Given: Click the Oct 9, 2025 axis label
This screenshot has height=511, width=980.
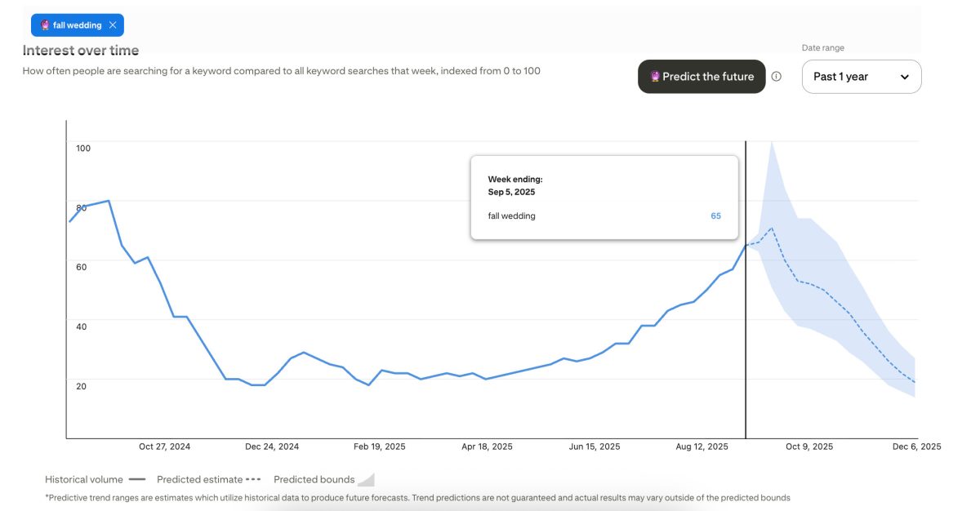Looking at the screenshot, I should (x=811, y=447).
